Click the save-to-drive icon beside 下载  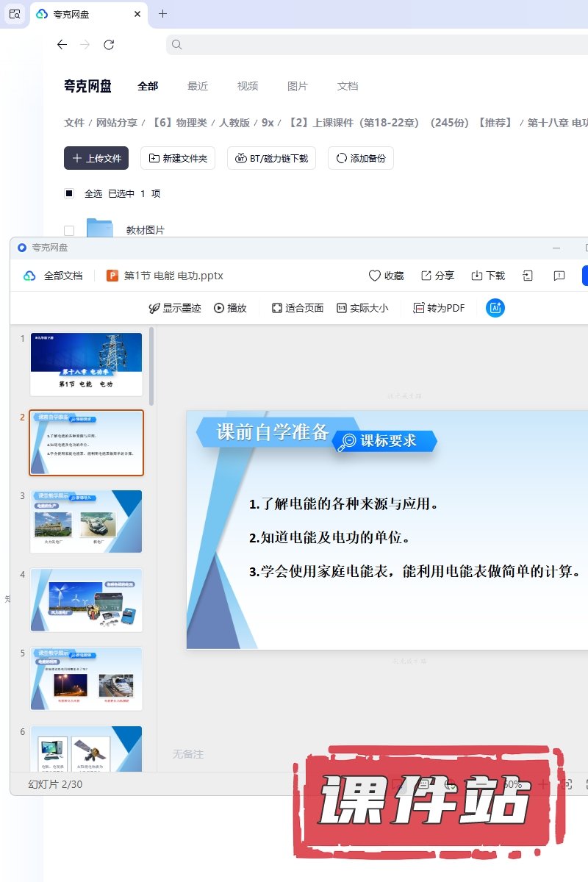tap(527, 276)
